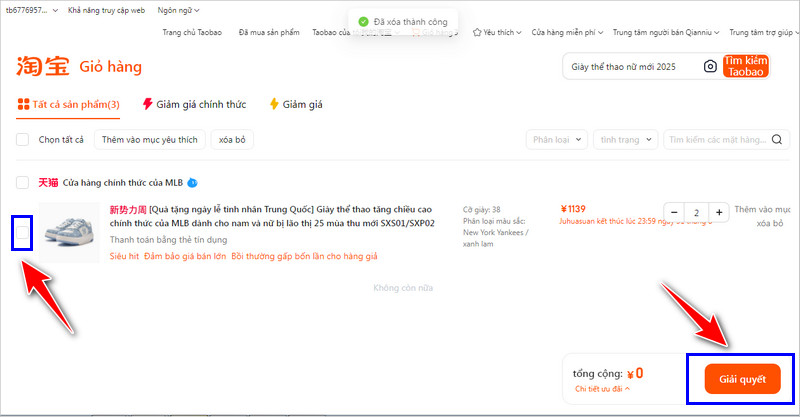Viewport: 800px width, 417px height.
Task: Click the quantity field showing 2
Action: [696, 212]
